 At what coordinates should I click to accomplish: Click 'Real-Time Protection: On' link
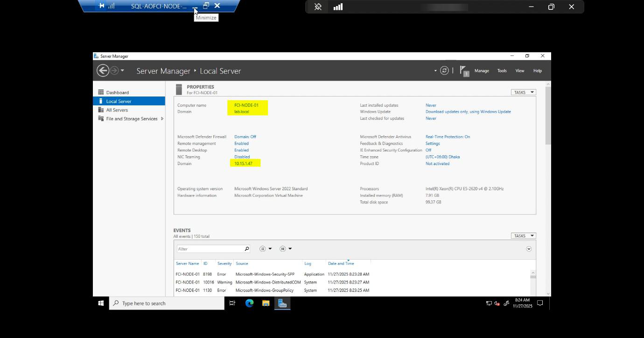(x=448, y=137)
